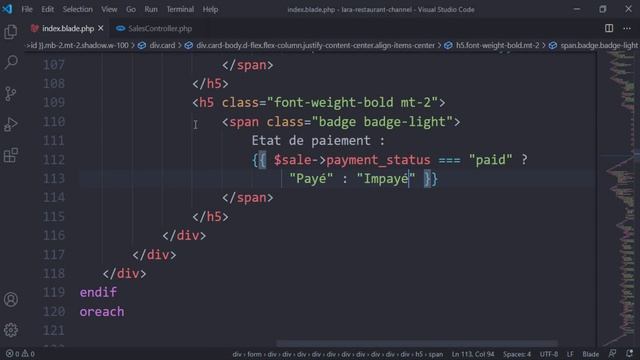
Task: Click line number 120 in gutter
Action: coord(54,312)
